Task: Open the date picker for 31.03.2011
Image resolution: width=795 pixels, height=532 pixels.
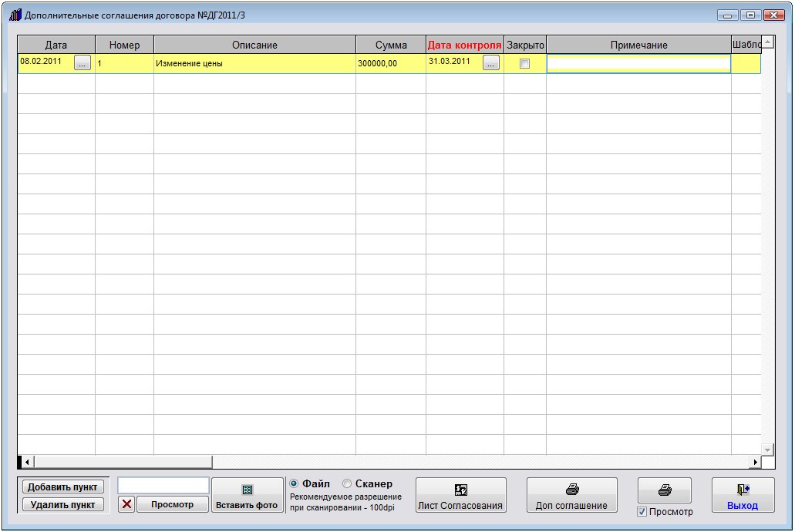Action: [490, 63]
